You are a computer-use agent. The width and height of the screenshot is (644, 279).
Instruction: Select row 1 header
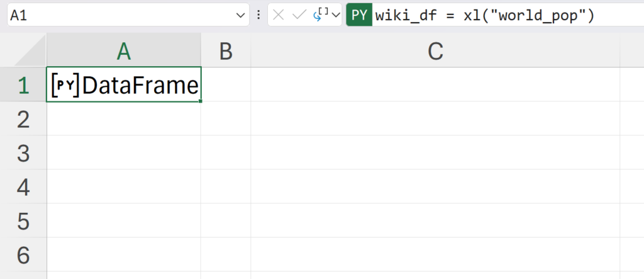(23, 86)
